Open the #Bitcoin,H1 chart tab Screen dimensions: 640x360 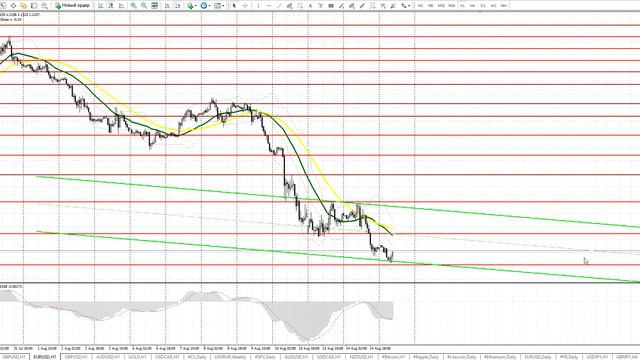pos(393,357)
